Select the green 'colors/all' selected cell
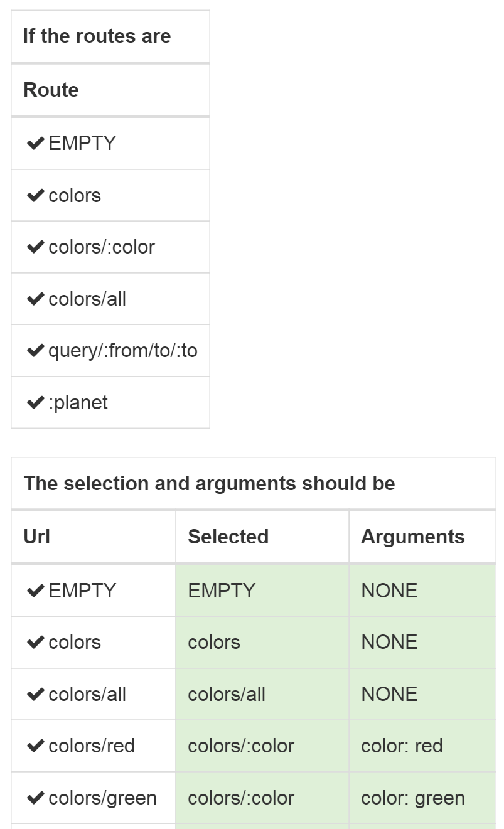Viewport: 504px width, 829px height. (x=227, y=695)
